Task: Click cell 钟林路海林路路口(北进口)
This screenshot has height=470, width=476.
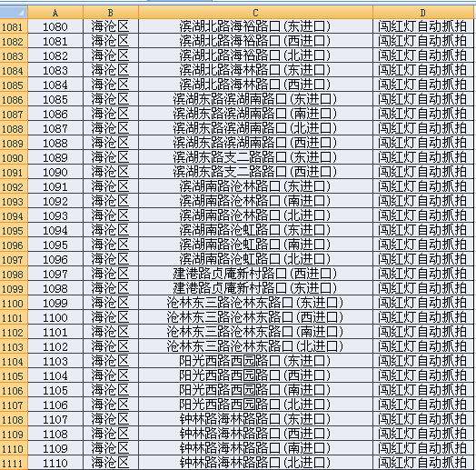Action: click(x=255, y=463)
